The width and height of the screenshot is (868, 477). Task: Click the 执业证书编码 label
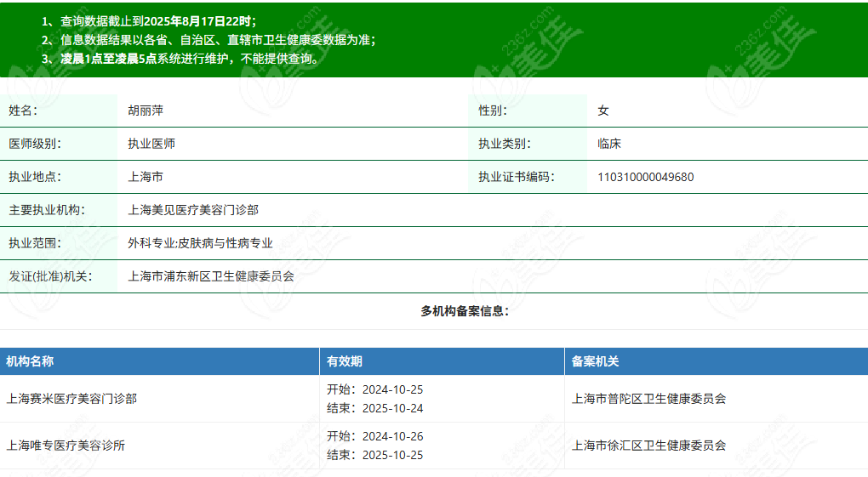click(x=517, y=177)
